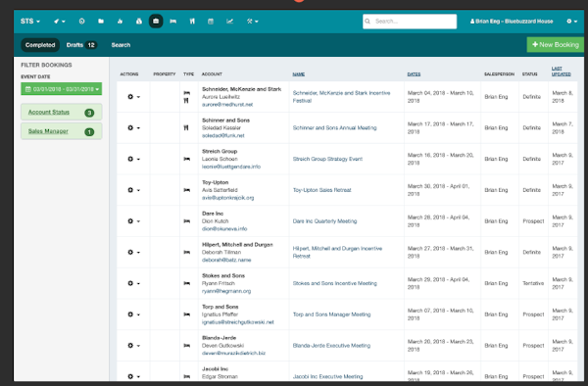Viewport: 588px width, 386px height.
Task: Focus the top Search input field
Action: (x=410, y=22)
